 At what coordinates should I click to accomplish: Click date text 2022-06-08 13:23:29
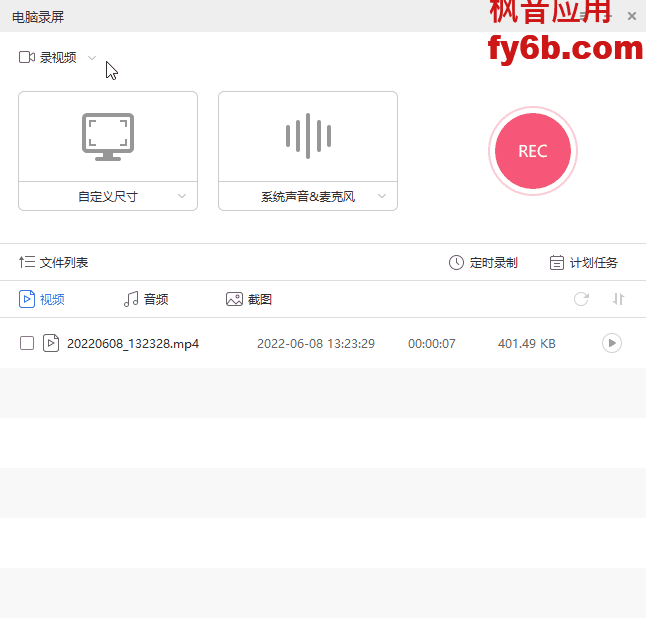point(316,344)
